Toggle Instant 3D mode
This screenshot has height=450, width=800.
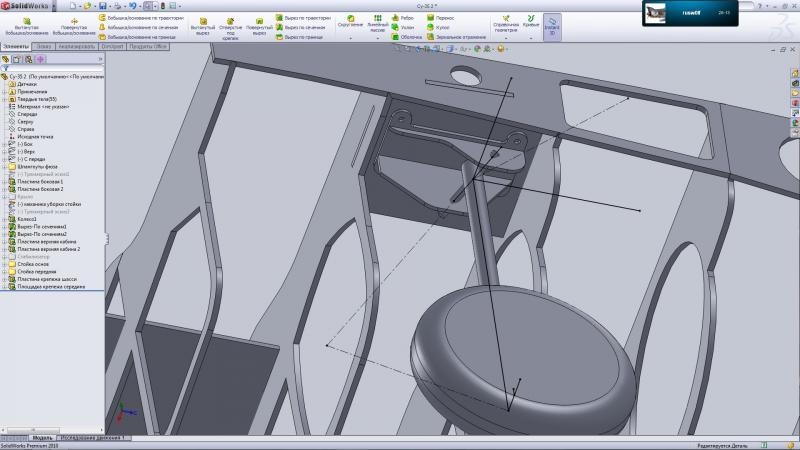552,23
